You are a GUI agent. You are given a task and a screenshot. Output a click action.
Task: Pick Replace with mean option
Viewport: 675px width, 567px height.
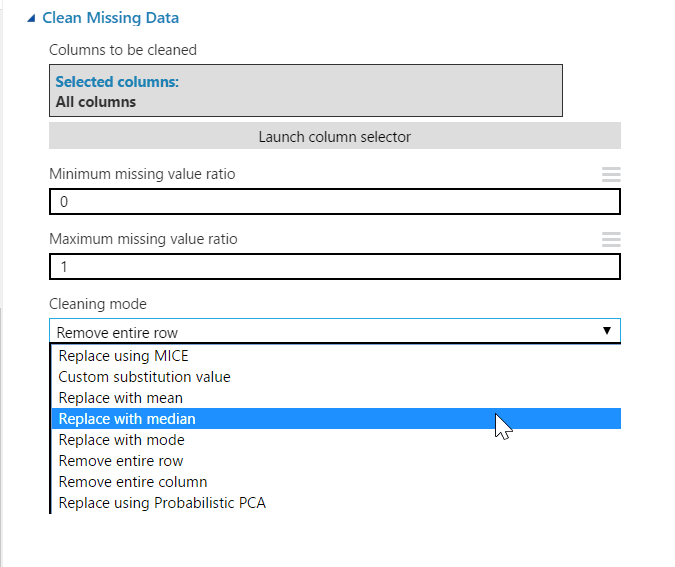120,398
